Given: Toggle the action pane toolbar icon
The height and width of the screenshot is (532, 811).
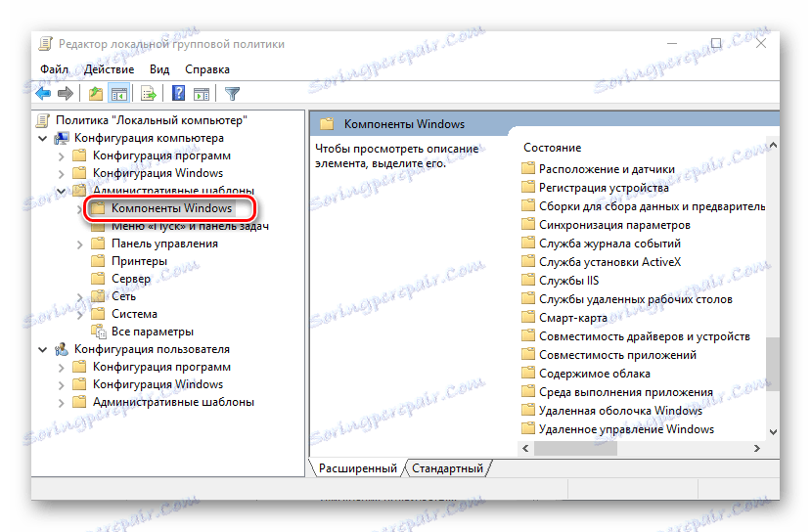Looking at the screenshot, I should [x=202, y=94].
